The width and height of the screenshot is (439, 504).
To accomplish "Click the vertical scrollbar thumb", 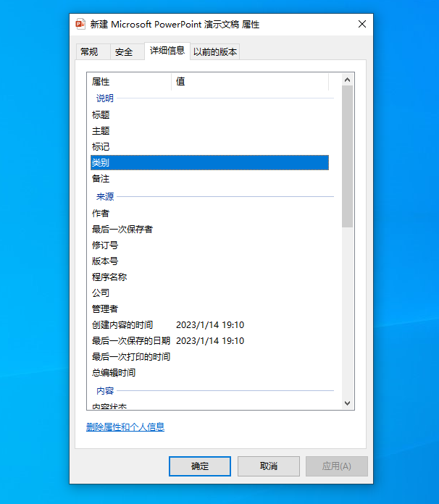I will tap(347, 156).
